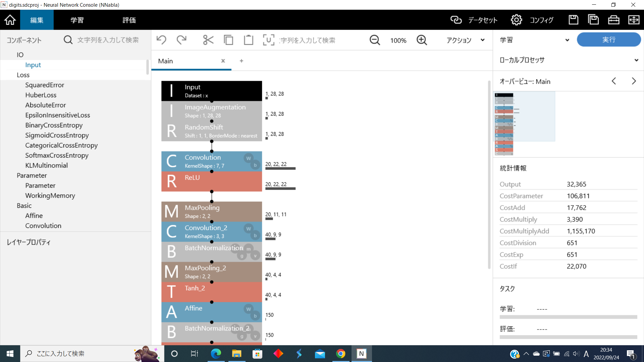Screen dimensions: 644x362
Task: Switch to the 学習 tab
Action: click(77, 20)
